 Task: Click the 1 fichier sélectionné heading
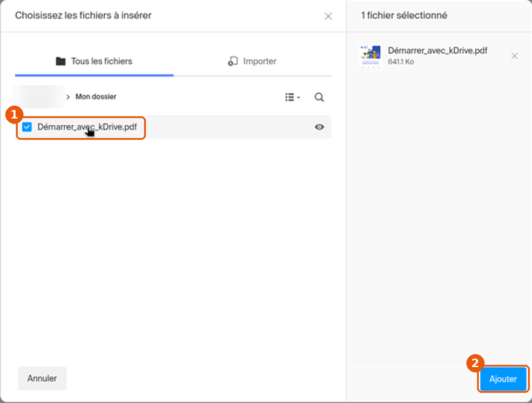click(404, 16)
